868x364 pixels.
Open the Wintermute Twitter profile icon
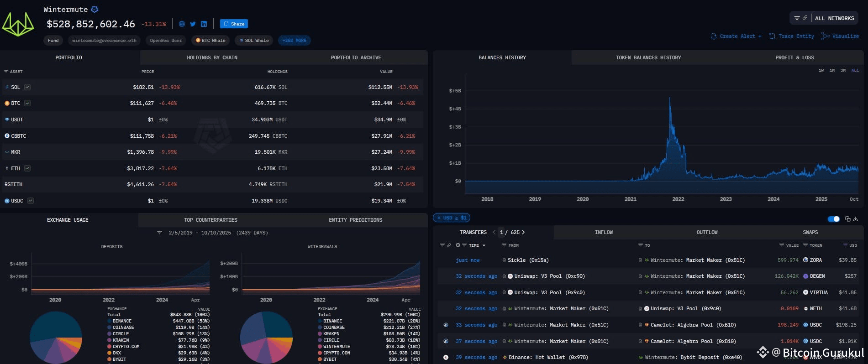pos(193,24)
